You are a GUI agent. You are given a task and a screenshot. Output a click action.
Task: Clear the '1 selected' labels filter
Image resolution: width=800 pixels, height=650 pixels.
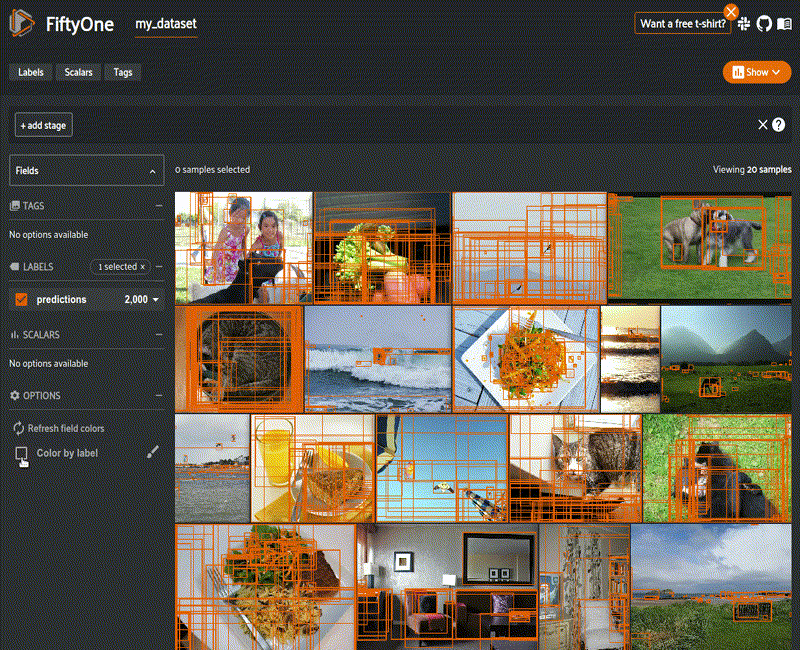pyautogui.click(x=142, y=267)
